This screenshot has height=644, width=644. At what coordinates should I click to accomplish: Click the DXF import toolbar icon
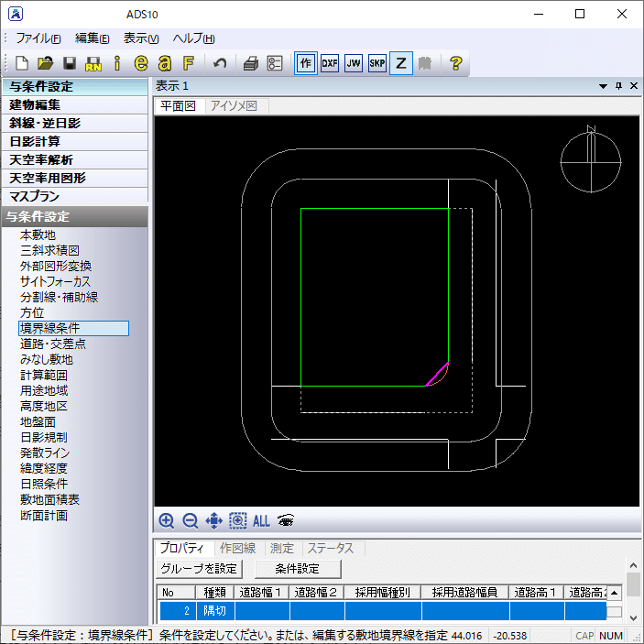(330, 63)
